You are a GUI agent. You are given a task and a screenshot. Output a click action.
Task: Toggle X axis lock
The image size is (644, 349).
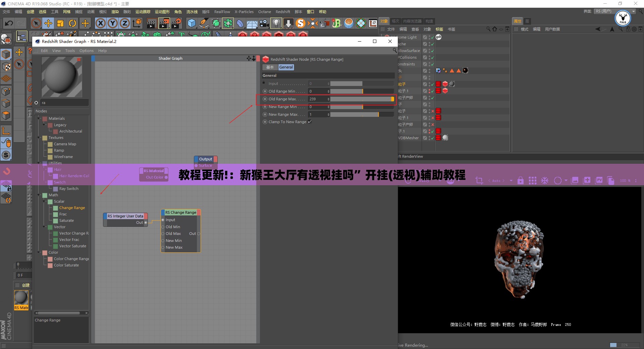tap(100, 23)
